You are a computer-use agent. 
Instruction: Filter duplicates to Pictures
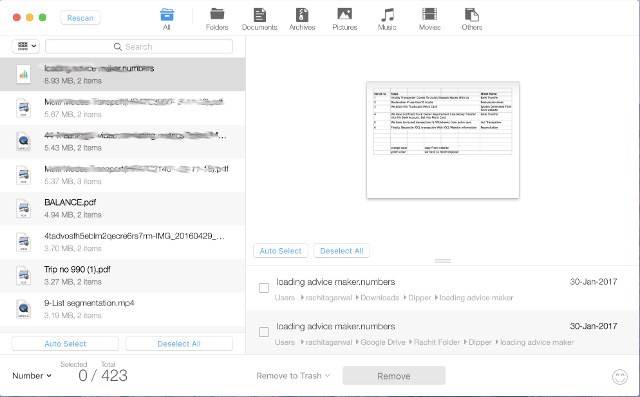[x=344, y=14]
